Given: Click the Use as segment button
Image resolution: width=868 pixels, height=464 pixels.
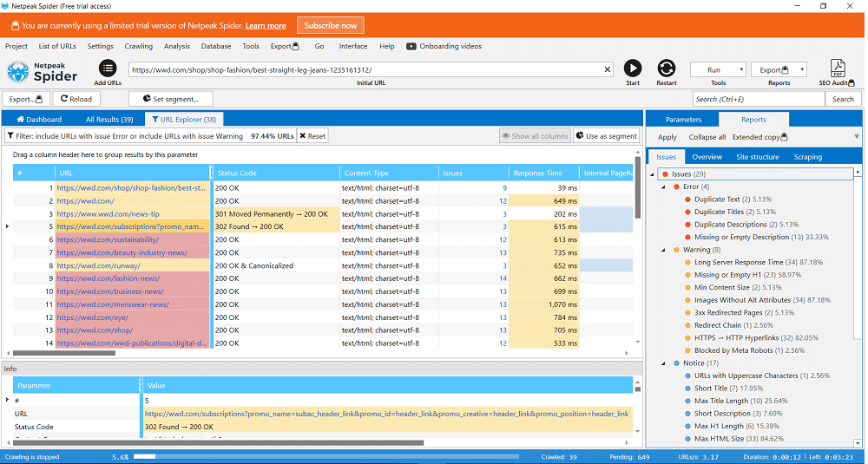Looking at the screenshot, I should [606, 136].
